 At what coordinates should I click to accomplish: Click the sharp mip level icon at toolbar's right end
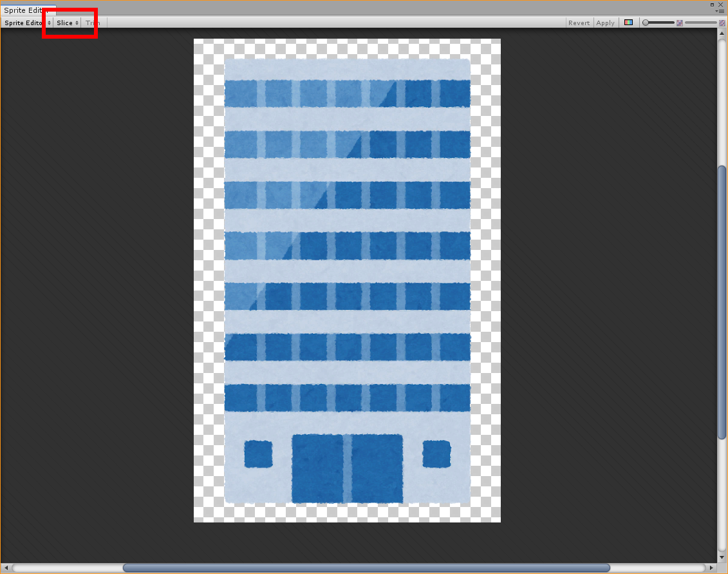point(722,23)
